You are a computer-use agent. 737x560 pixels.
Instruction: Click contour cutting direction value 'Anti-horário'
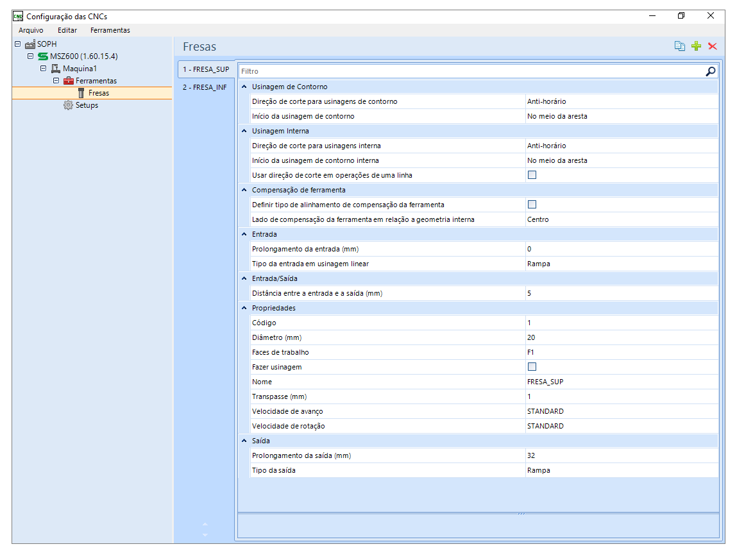coord(622,101)
